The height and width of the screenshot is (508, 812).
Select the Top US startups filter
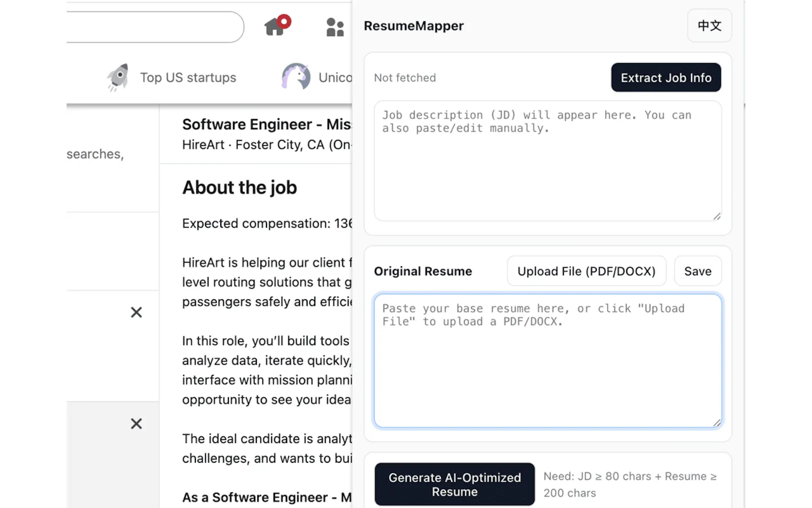point(172,78)
